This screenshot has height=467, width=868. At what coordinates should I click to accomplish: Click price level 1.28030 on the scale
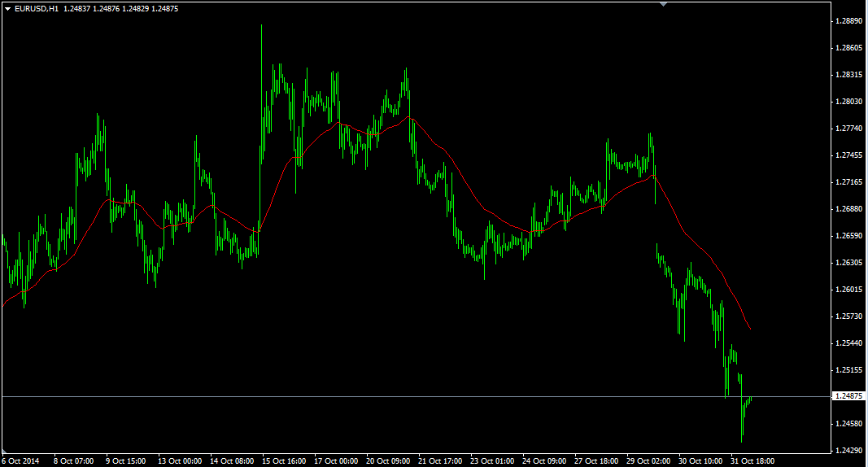[848, 102]
